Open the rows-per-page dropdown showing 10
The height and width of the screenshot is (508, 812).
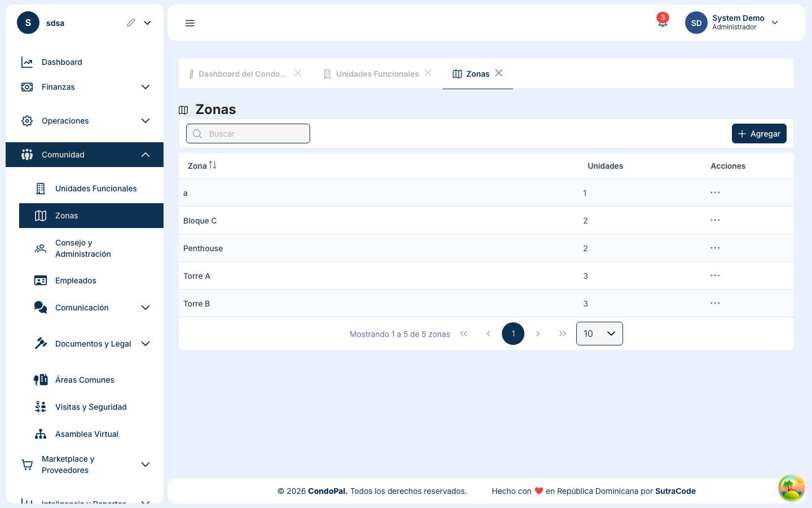pos(599,334)
